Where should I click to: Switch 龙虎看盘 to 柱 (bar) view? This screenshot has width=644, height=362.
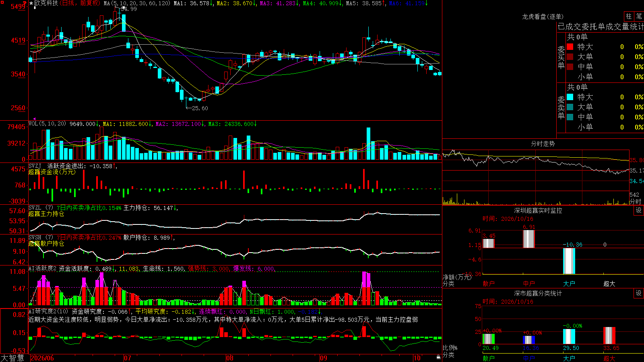click(629, 16)
